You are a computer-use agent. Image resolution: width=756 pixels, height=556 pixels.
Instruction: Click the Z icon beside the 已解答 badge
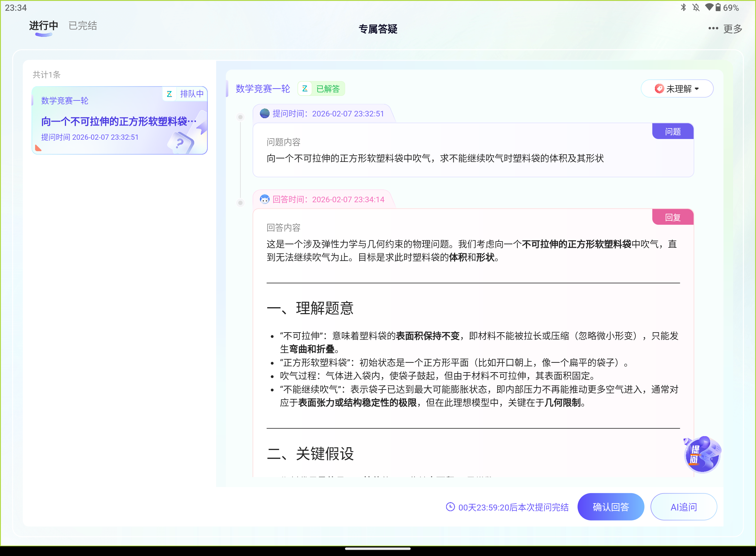(304, 89)
